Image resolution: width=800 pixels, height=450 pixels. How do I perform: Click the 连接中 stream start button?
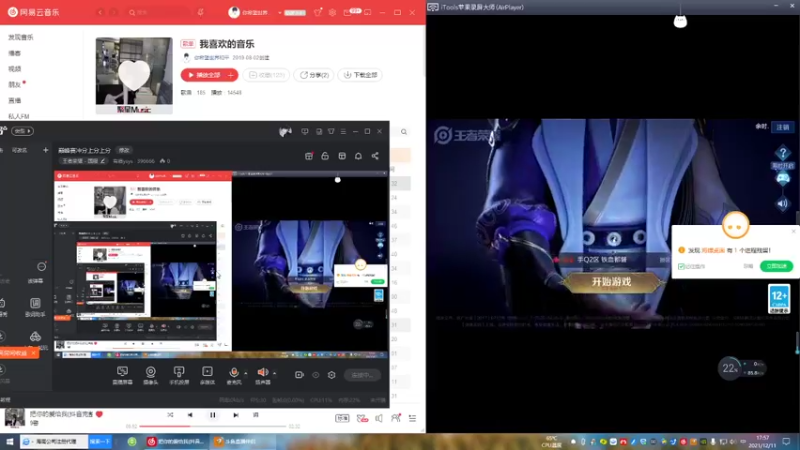pos(362,375)
